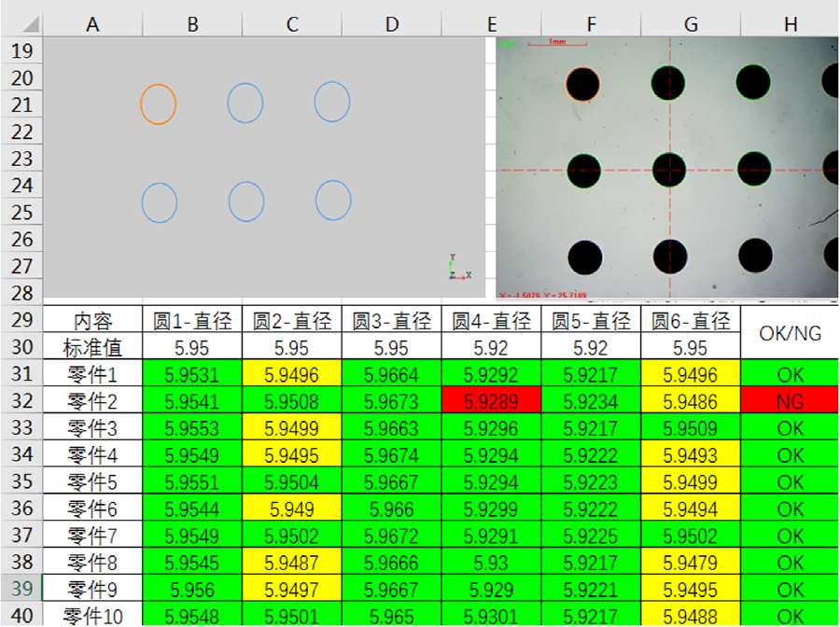Select row 32 header

click(x=21, y=401)
